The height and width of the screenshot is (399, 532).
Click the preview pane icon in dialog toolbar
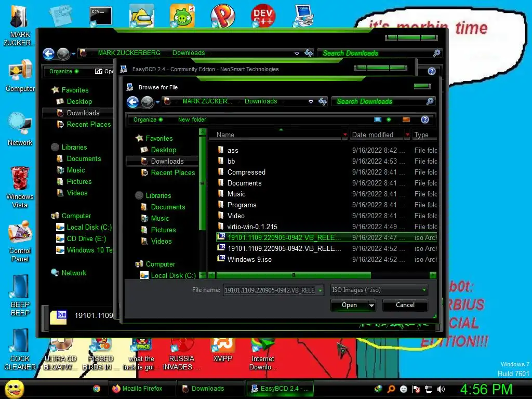[406, 119]
